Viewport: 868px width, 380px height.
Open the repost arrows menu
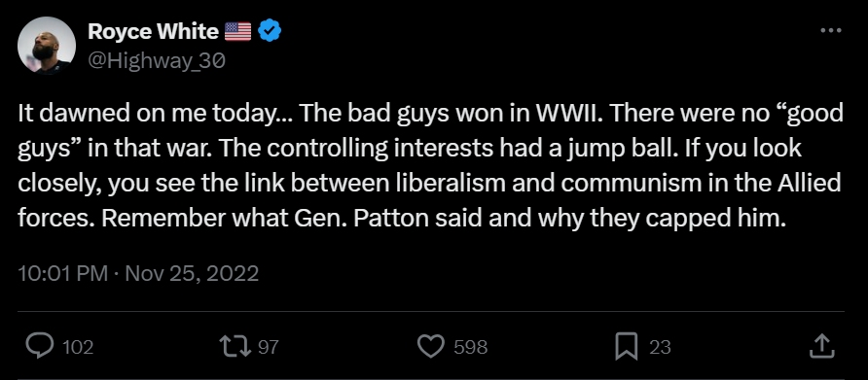235,346
